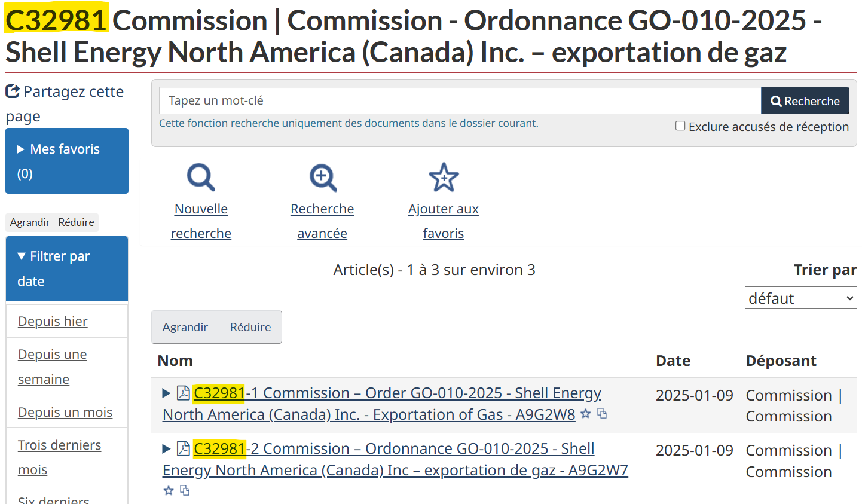Click in the Tapez un mot-clé search field
Screen dimensions: 862x504
pyautogui.click(x=460, y=100)
